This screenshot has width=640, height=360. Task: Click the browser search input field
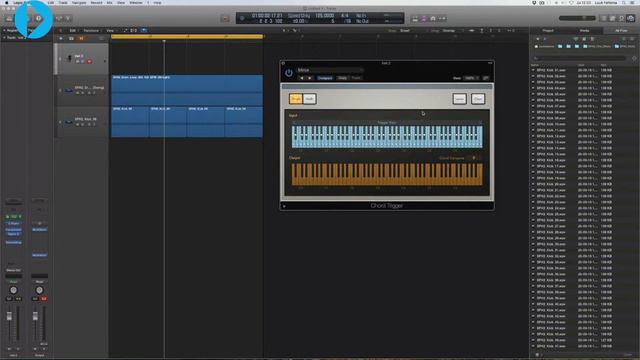point(580,58)
